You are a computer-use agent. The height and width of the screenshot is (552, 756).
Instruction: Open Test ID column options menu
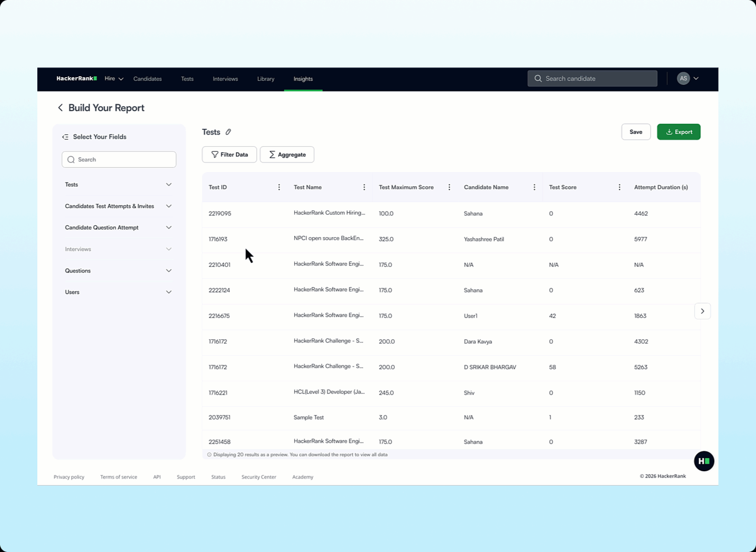pos(279,188)
